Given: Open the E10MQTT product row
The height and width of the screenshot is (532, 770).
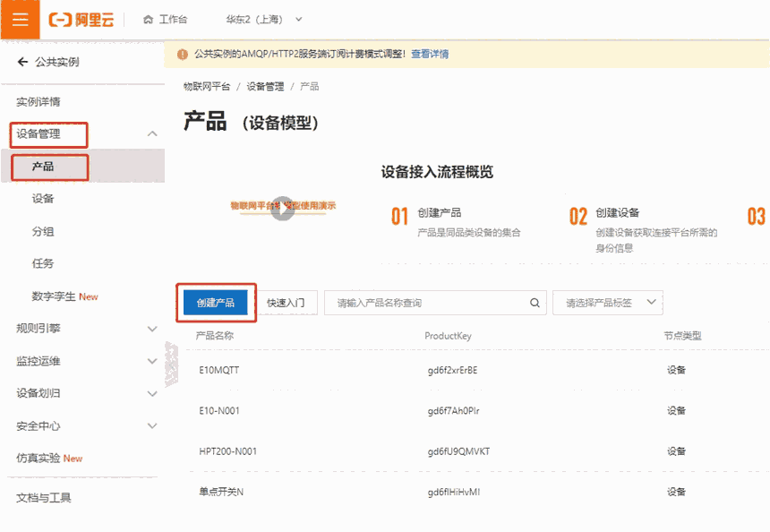Looking at the screenshot, I should pyautogui.click(x=219, y=370).
